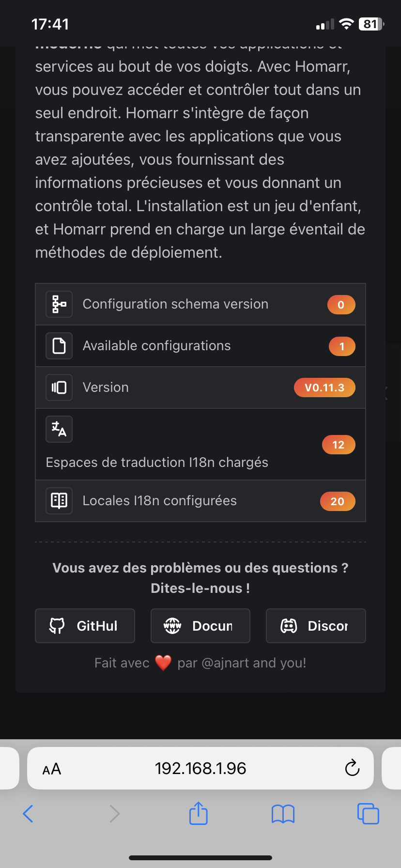This screenshot has width=401, height=868.
Task: Open the GitHub button
Action: click(85, 625)
